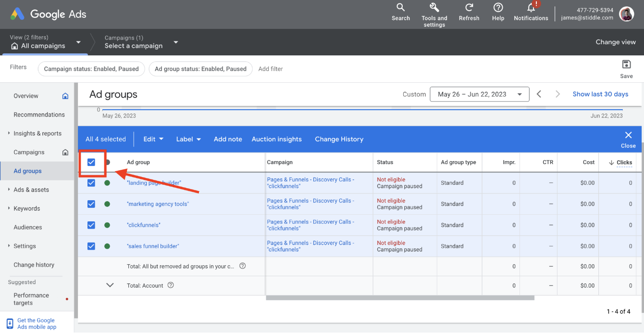
Task: Expand Settings sidebar section
Action: point(9,246)
